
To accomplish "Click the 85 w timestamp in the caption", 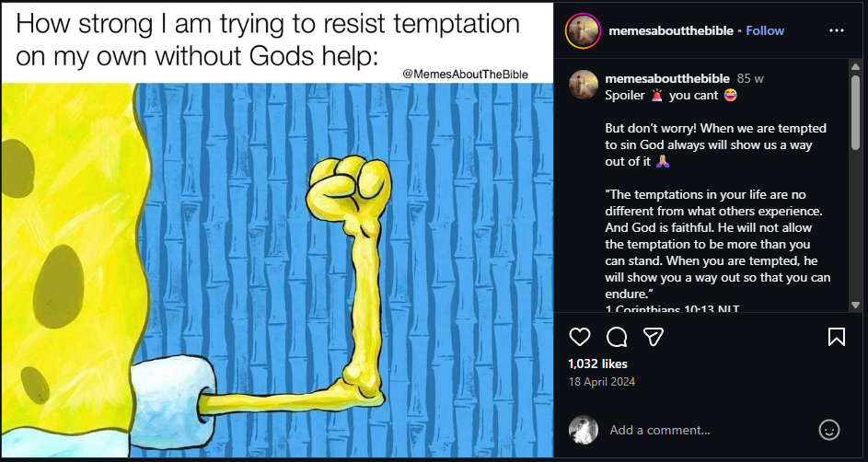I will 750,78.
